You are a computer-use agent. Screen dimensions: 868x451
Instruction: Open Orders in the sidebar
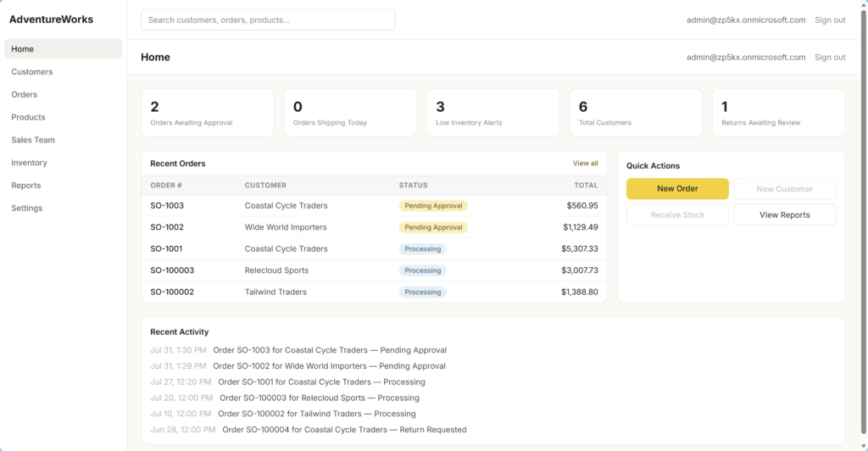63,94
